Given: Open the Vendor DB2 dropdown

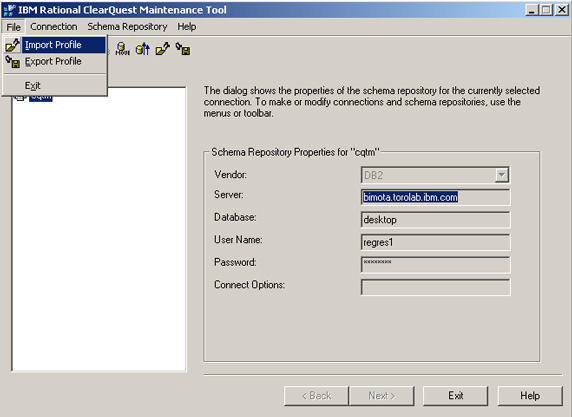Looking at the screenshot, I should point(502,175).
